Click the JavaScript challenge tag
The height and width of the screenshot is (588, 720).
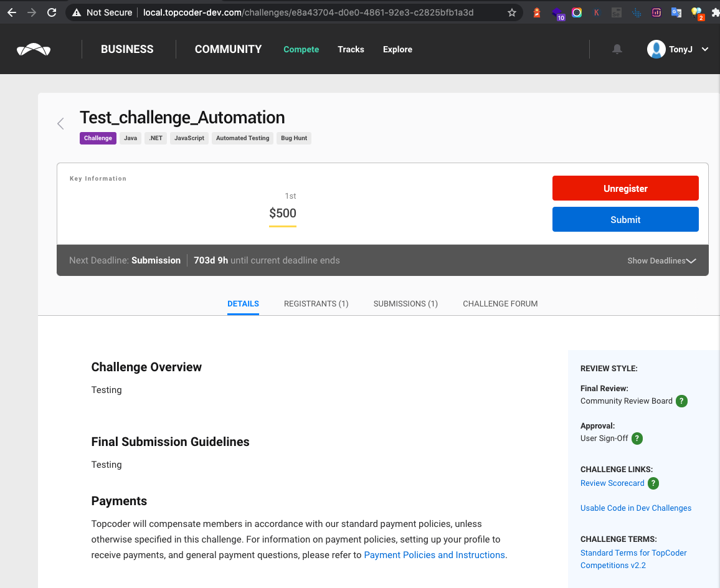pos(189,138)
